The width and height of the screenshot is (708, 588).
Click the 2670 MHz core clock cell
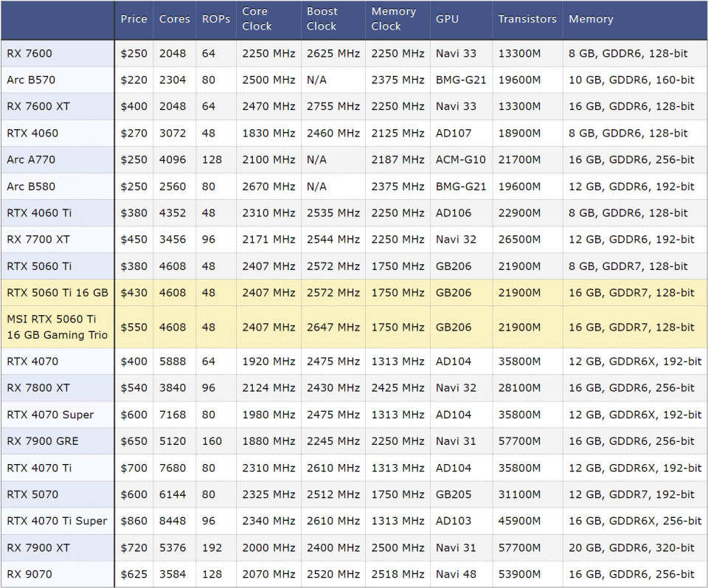(268, 187)
